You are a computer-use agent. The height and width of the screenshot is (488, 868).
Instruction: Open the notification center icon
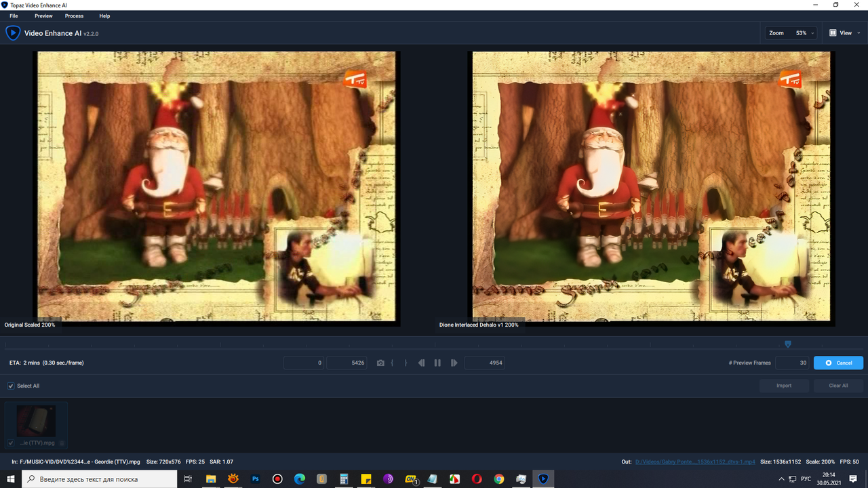pyautogui.click(x=853, y=479)
